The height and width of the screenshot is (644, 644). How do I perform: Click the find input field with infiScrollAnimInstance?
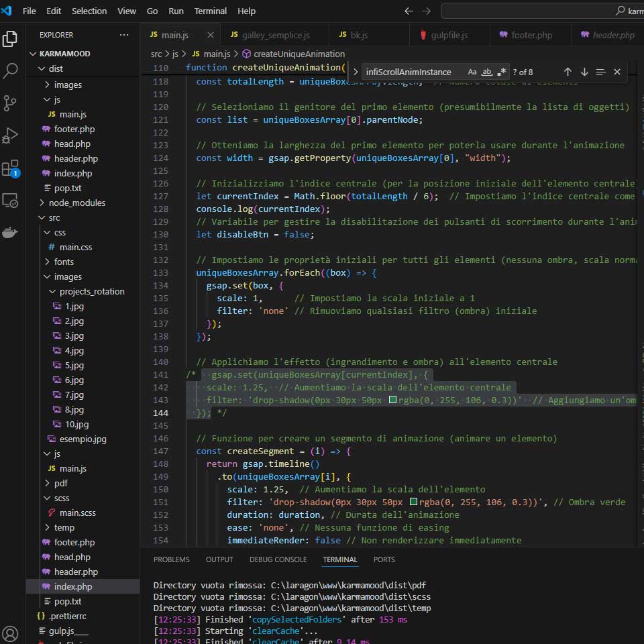point(409,72)
